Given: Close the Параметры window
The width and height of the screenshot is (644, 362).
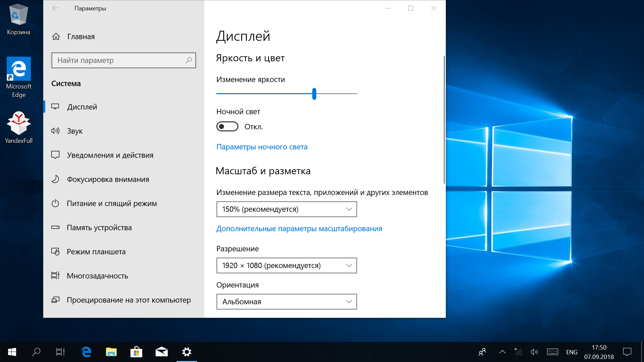Looking at the screenshot, I should pyautogui.click(x=434, y=8).
